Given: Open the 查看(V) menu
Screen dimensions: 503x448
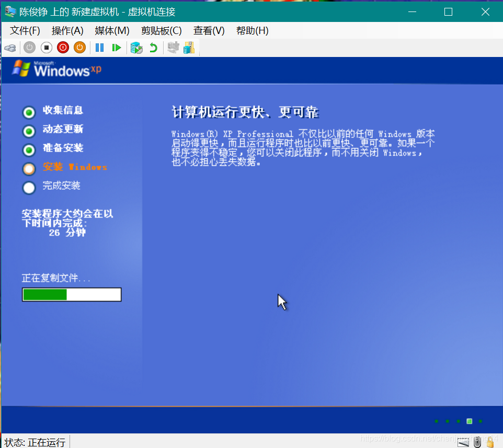Looking at the screenshot, I should click(209, 30).
